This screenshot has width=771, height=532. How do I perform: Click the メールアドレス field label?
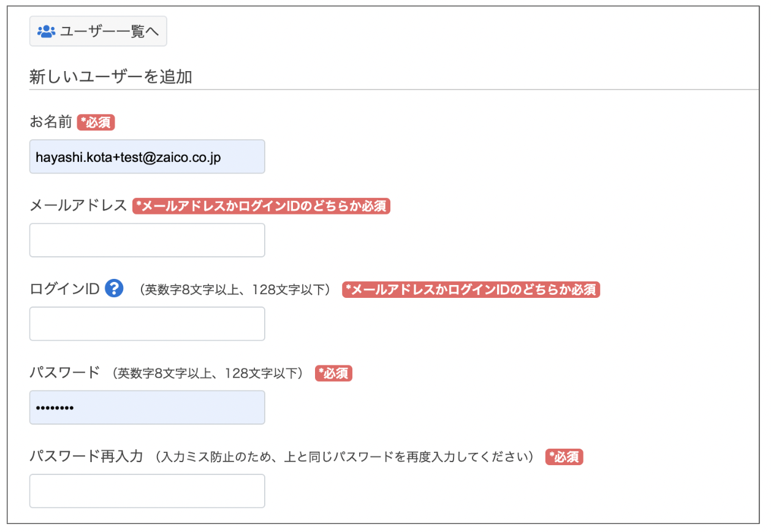pos(78,206)
